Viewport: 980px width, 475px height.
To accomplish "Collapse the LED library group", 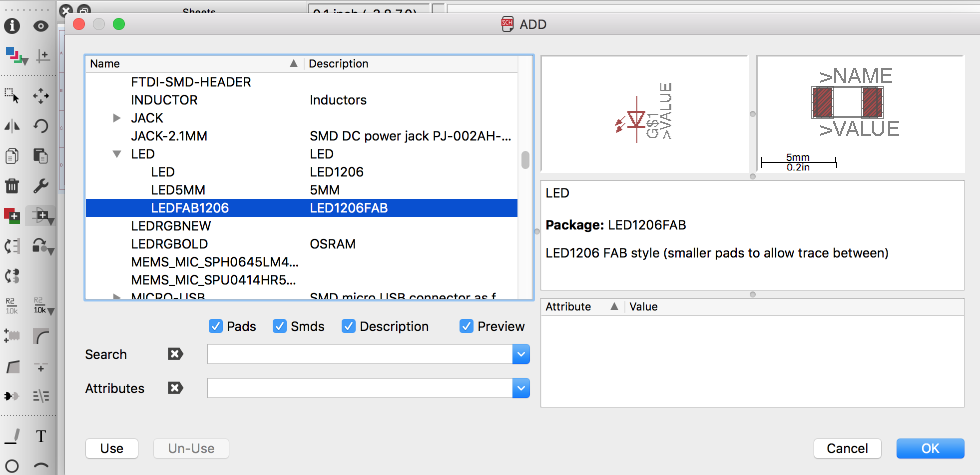I will tap(116, 154).
